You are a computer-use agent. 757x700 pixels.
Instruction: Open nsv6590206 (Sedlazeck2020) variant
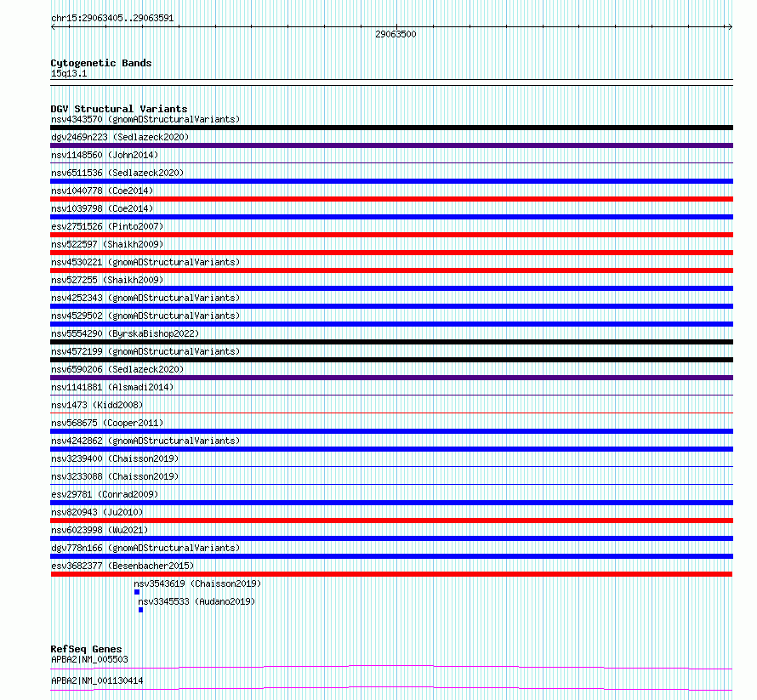pos(117,369)
